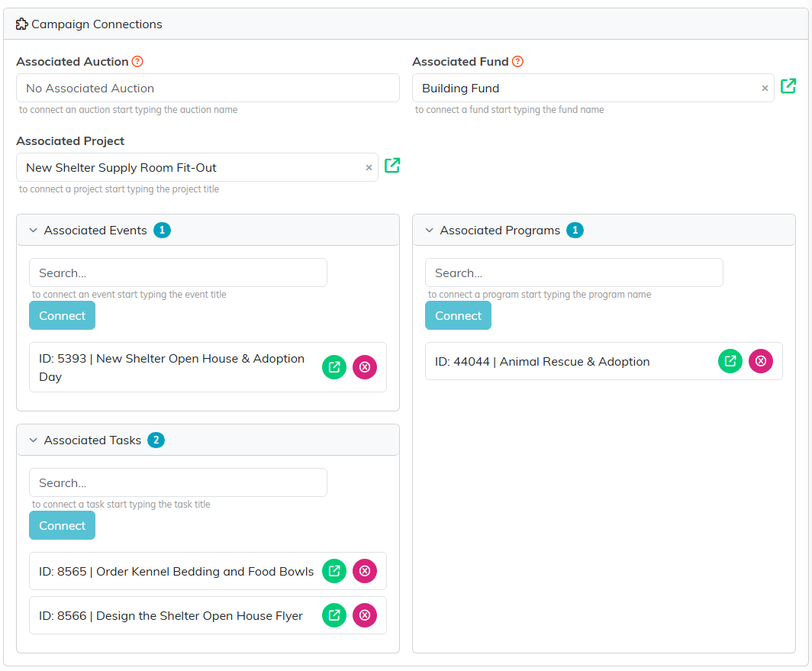Click the Campaign Connections puzzle icon
812x671 pixels.
pos(21,24)
